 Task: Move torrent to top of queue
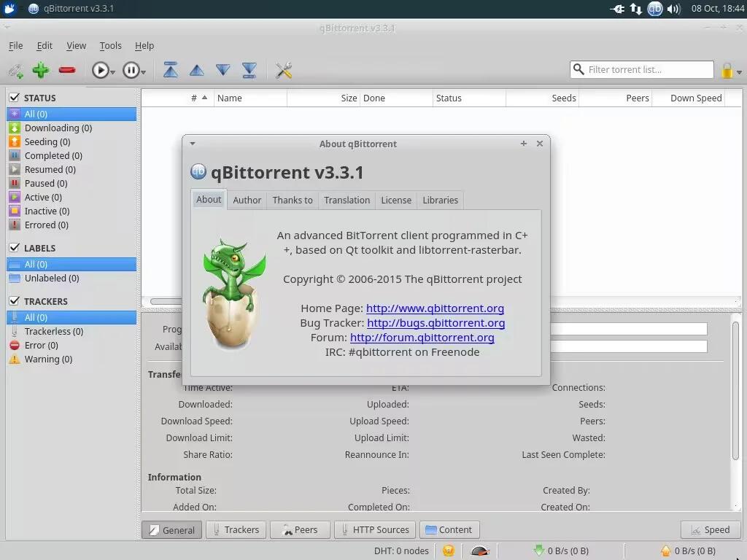tap(171, 70)
